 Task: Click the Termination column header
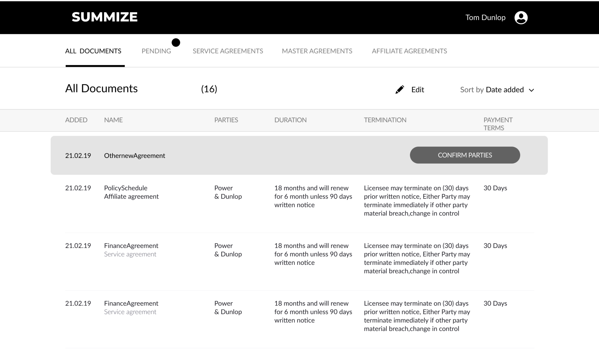(385, 120)
